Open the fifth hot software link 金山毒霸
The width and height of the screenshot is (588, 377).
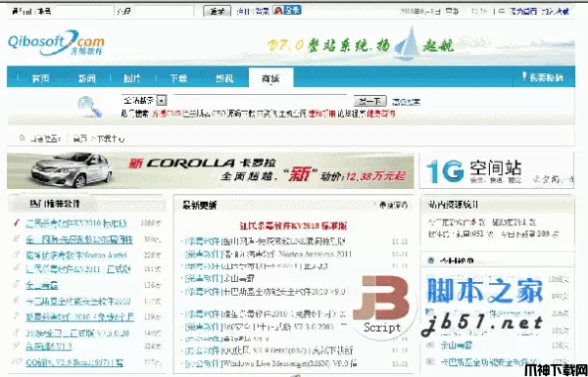42,285
